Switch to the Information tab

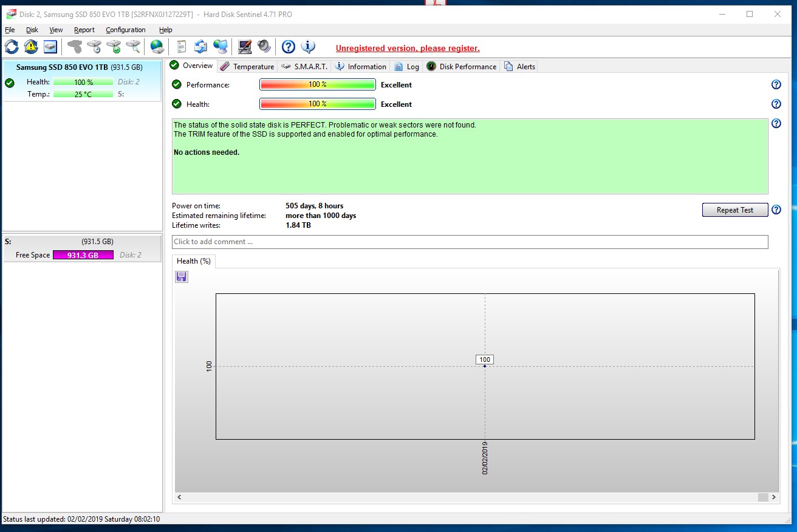pos(361,66)
